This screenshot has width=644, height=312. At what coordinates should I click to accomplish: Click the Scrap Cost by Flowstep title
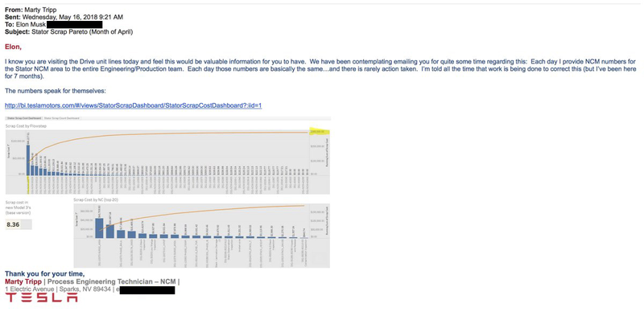click(26, 126)
